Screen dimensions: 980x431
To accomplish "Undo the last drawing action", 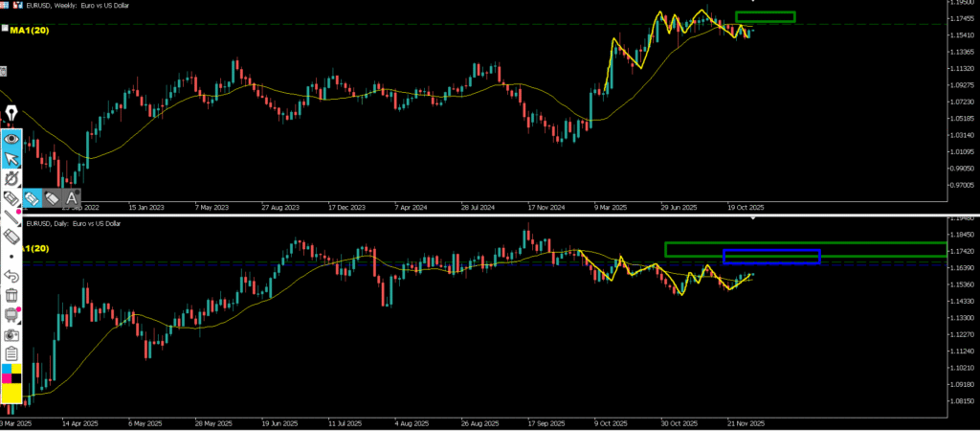I will 11,276.
